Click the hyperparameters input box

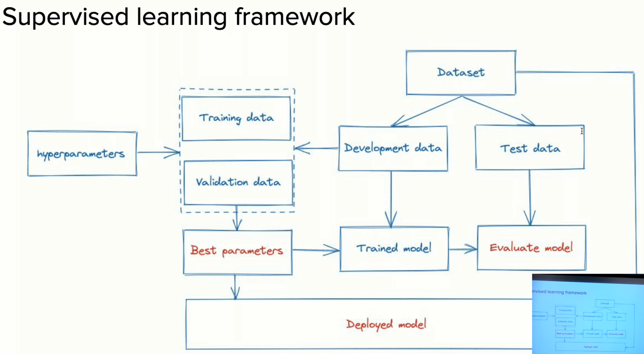[x=81, y=154]
